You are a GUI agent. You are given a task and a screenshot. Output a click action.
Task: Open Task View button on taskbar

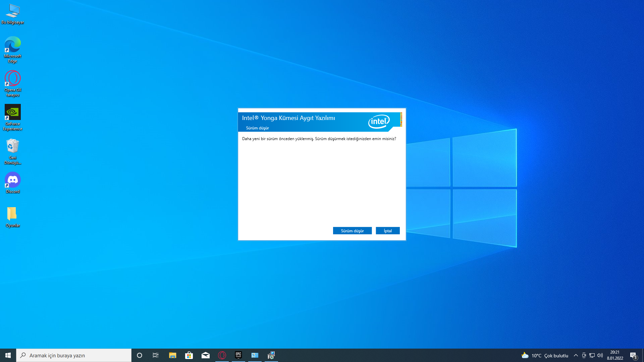click(x=156, y=355)
